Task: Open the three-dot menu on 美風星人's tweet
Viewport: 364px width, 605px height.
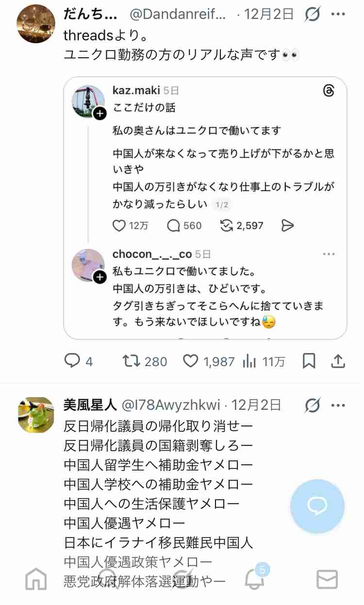Action: (339, 404)
